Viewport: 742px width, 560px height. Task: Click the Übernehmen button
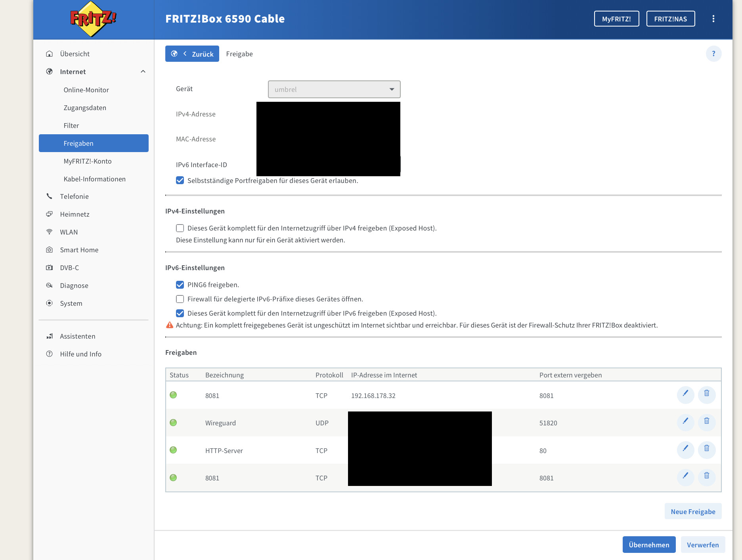point(649,545)
